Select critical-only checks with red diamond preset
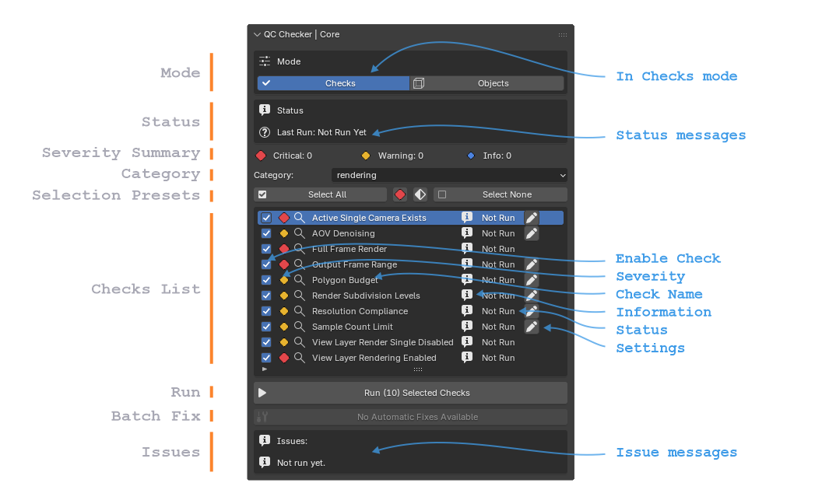822x504 pixels. (400, 195)
